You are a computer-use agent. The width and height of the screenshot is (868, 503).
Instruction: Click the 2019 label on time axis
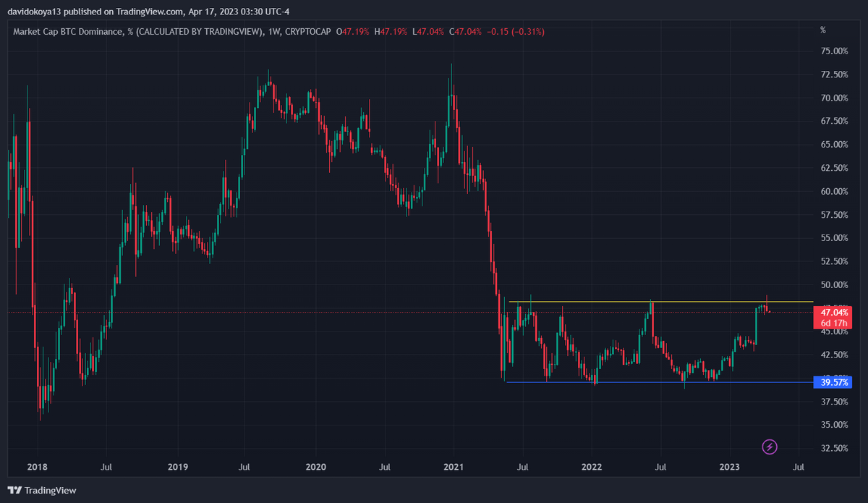coord(178,469)
